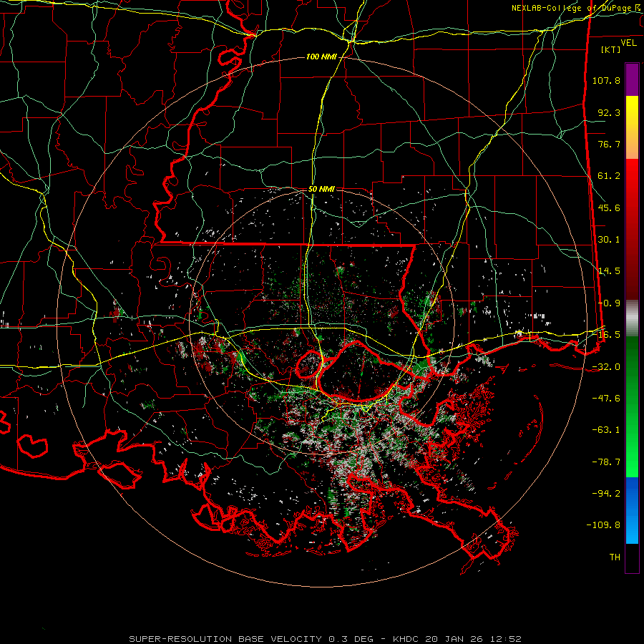This screenshot has height=644, width=644.
Task: Click the KHDC station identifier in caption
Action: 407,639
